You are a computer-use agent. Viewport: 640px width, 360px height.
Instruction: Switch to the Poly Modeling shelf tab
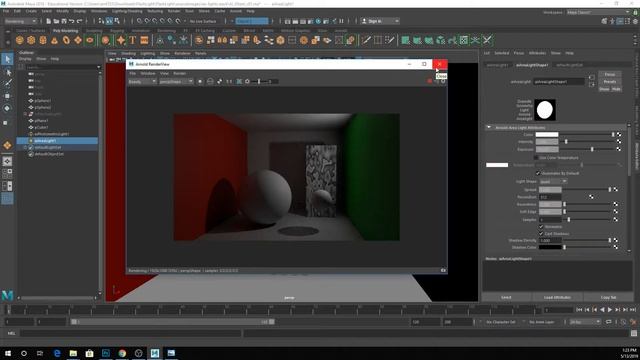coord(65,31)
